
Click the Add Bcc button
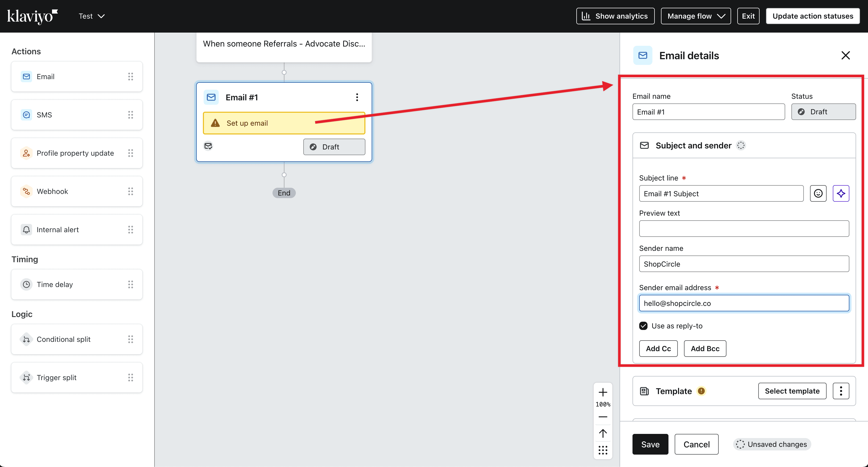[x=705, y=349]
